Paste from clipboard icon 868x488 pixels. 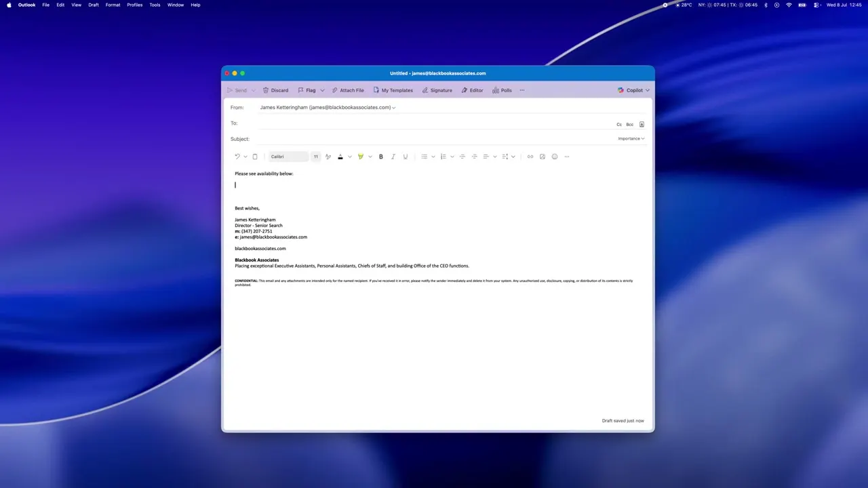coord(255,157)
